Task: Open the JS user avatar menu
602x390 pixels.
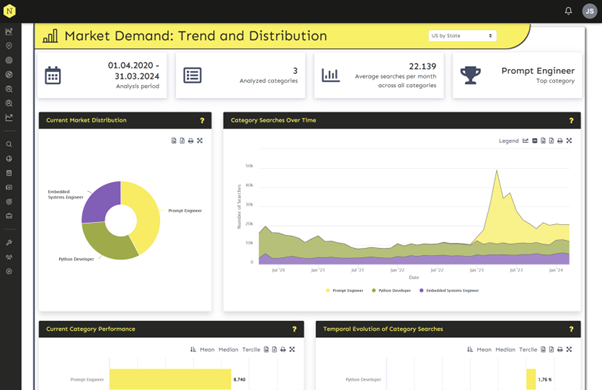Action: (x=589, y=11)
